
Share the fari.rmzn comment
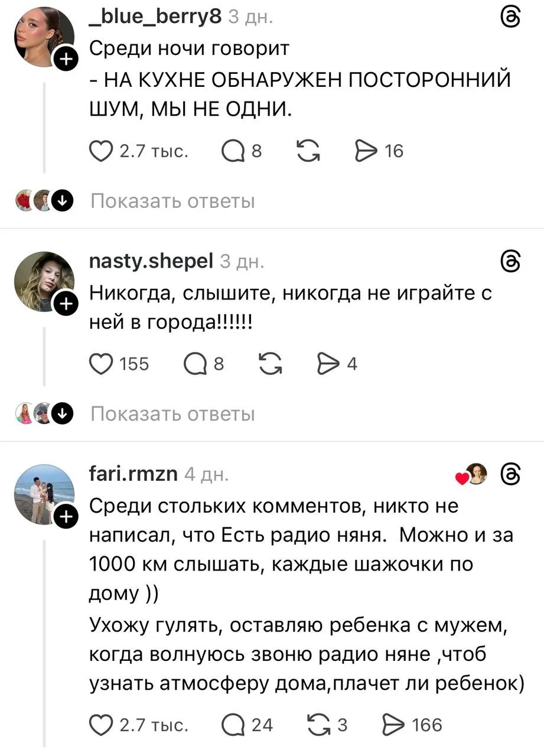pyautogui.click(x=392, y=725)
